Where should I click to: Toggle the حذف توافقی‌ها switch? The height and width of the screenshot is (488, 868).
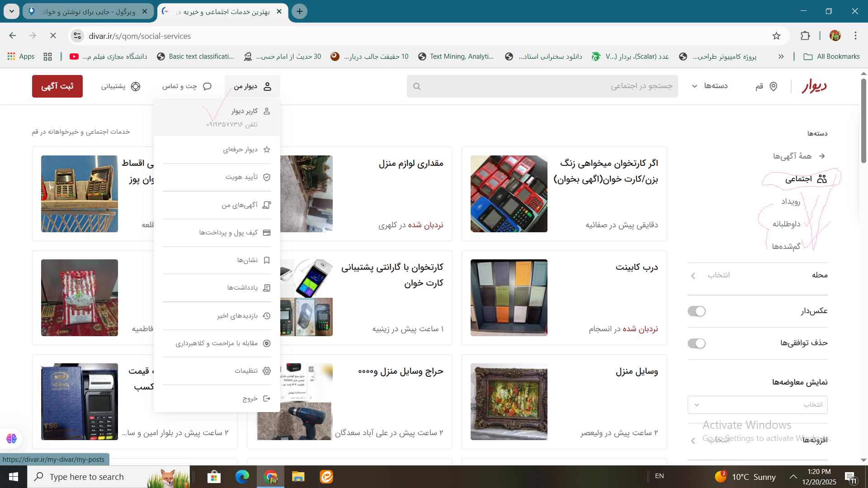pos(696,343)
